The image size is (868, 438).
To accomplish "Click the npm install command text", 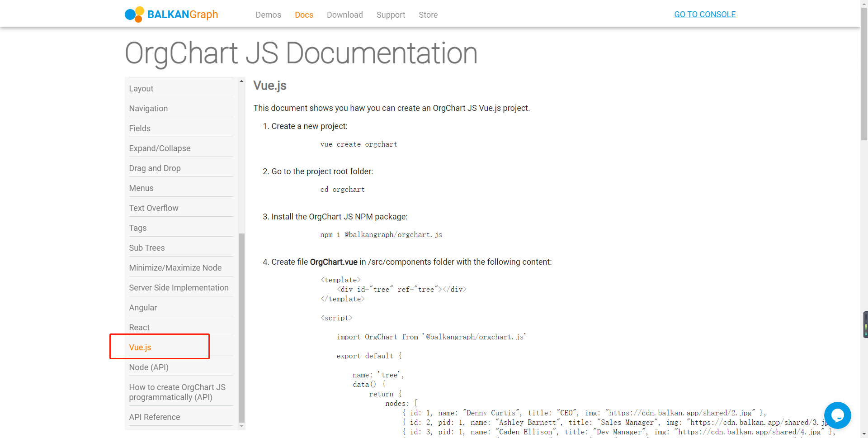I will (381, 235).
